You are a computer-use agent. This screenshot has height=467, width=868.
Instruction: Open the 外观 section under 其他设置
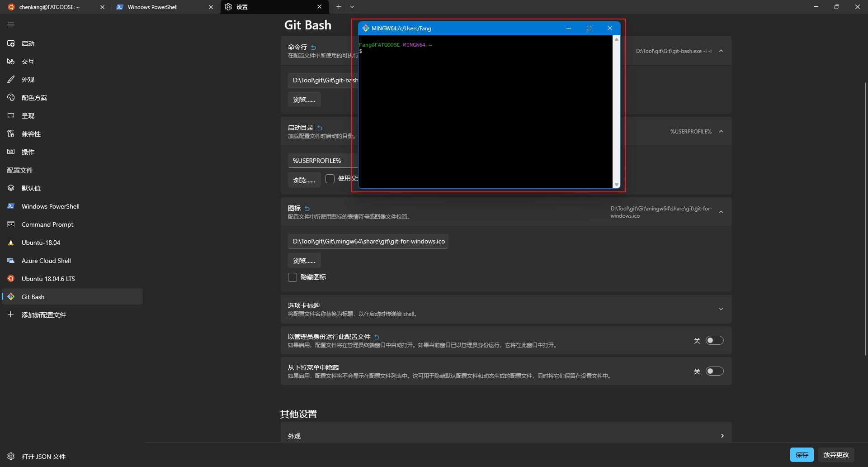(506, 436)
